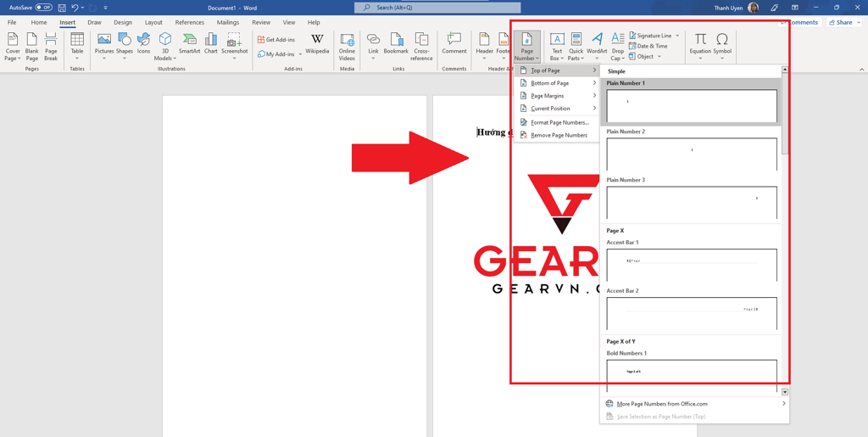Select Page Margins menu item

(557, 96)
